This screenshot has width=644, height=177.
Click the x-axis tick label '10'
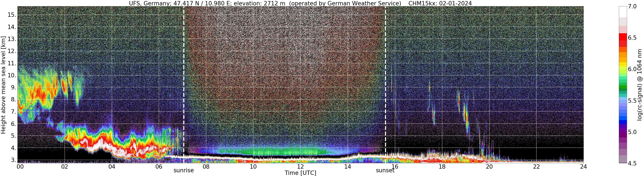[x=253, y=166]
